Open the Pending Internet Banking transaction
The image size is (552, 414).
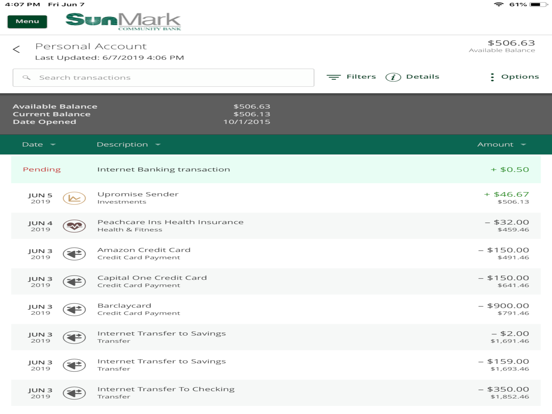(x=276, y=169)
